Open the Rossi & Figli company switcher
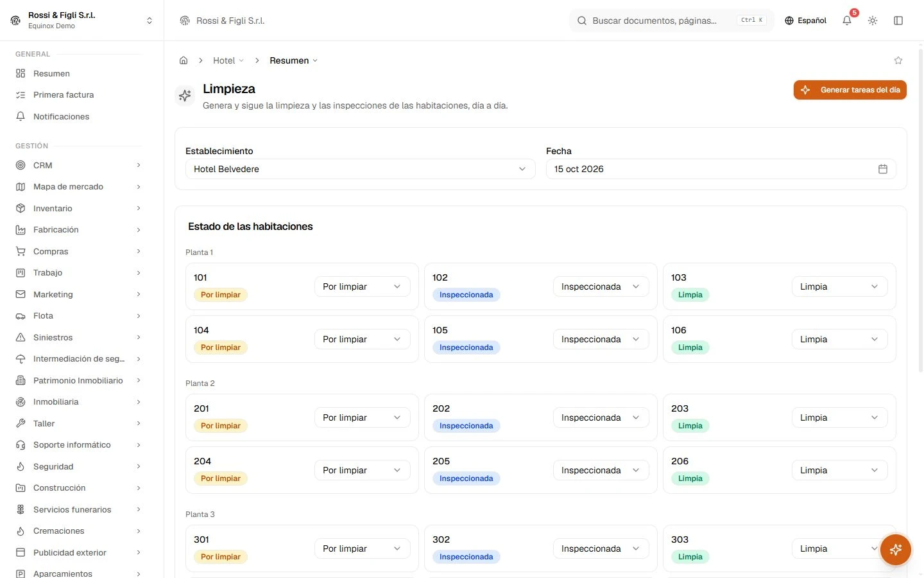The width and height of the screenshot is (924, 578). coord(82,21)
